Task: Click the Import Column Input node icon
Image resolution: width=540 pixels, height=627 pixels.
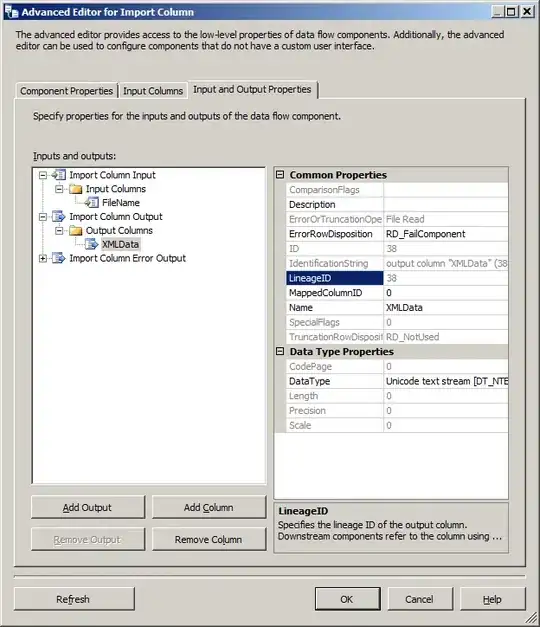Action: point(58,175)
